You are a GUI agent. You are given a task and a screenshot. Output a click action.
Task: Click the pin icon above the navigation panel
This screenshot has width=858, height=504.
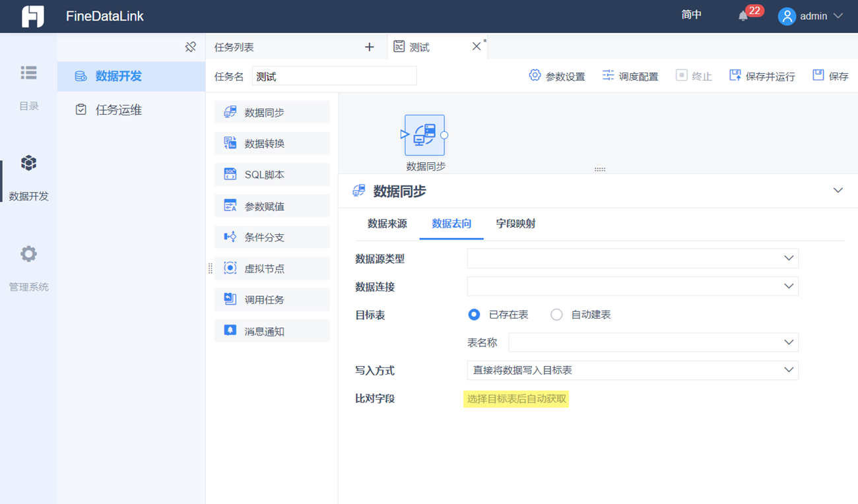pyautogui.click(x=191, y=47)
